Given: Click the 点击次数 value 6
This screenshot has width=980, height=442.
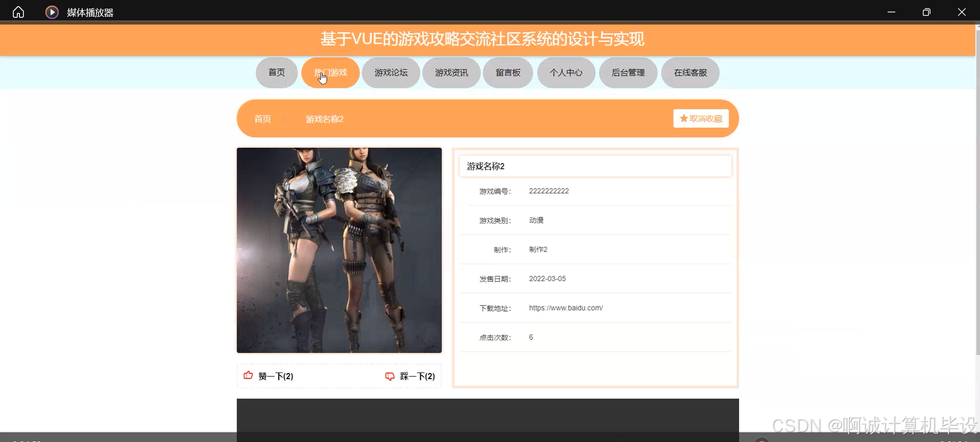Looking at the screenshot, I should click(x=531, y=337).
